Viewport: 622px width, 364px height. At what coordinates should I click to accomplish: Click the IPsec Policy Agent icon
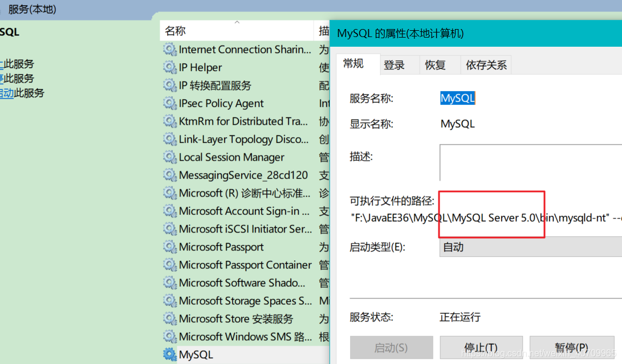169,103
